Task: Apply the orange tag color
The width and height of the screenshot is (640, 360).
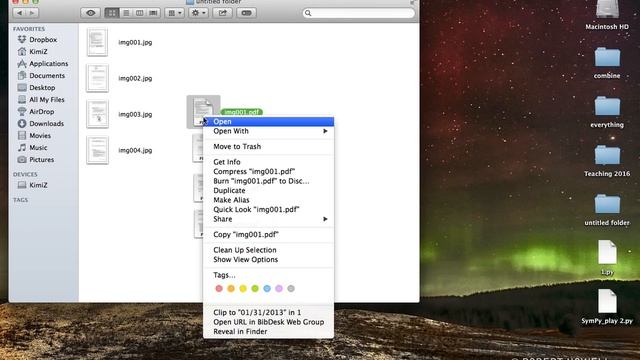Action: (x=231, y=289)
